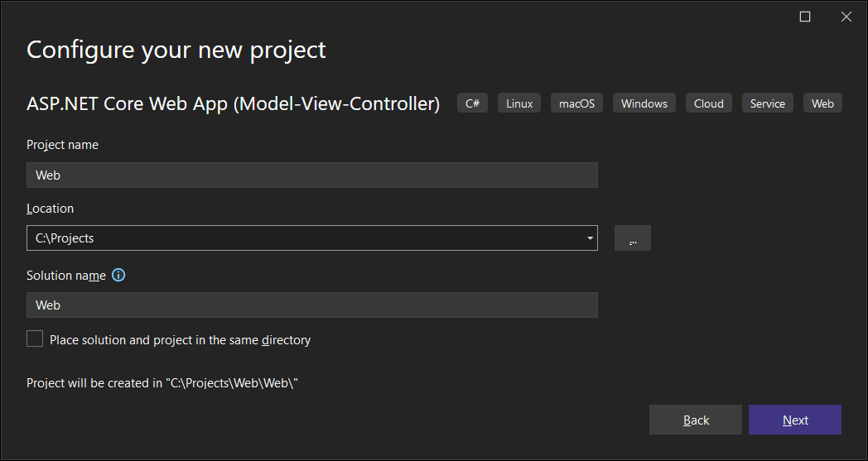Browse for location with the ellipsis button
Image resolution: width=868 pixels, height=461 pixels.
633,238
